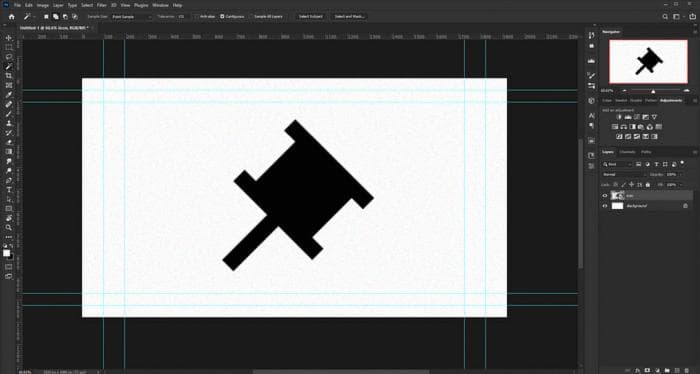Select the Zoom tool

[x=8, y=228]
